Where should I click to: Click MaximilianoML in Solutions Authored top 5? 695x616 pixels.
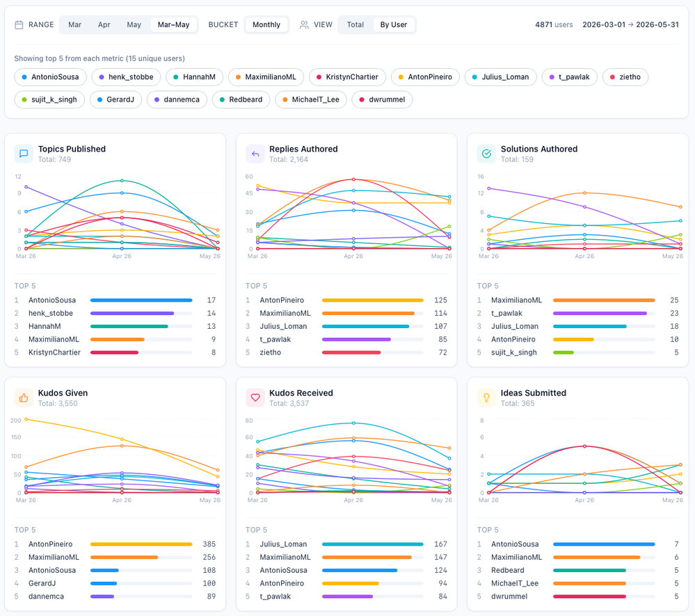[516, 300]
